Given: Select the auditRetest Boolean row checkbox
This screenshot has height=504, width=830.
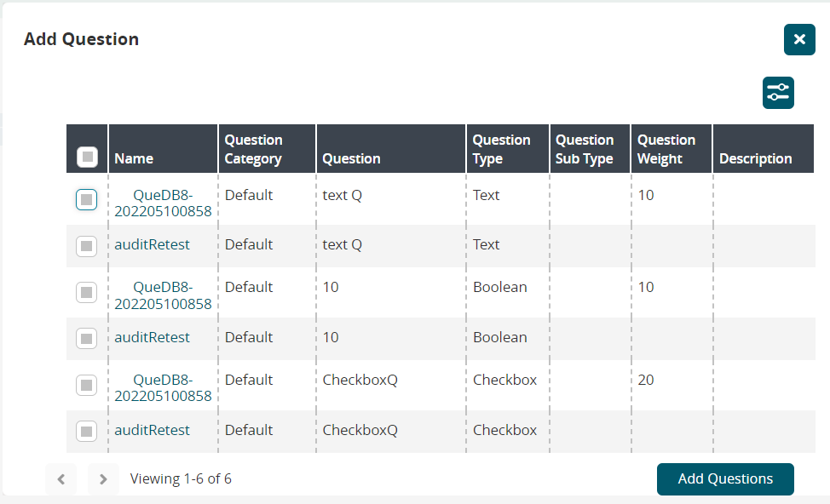Looking at the screenshot, I should click(87, 339).
